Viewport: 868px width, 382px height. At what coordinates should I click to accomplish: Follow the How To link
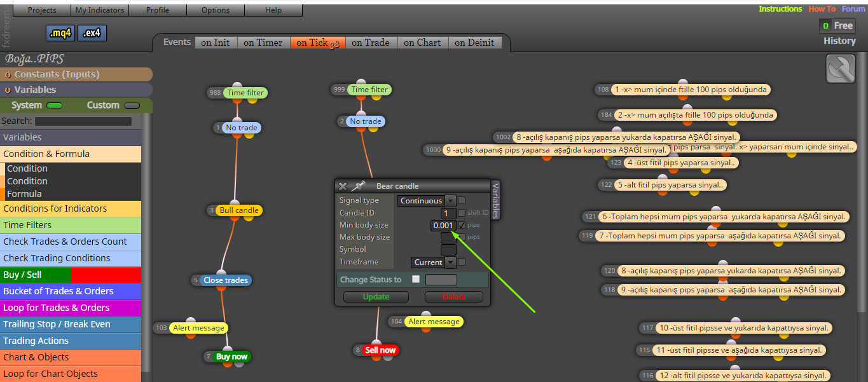coord(822,9)
